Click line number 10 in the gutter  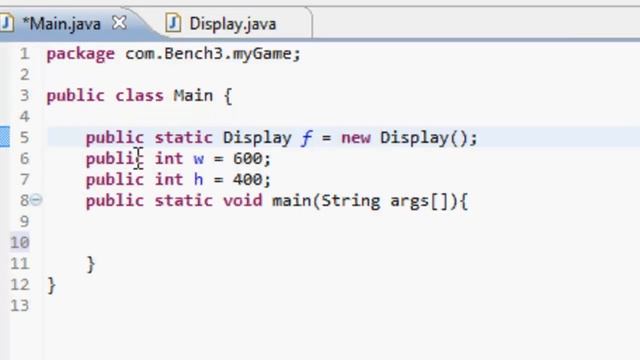point(20,242)
